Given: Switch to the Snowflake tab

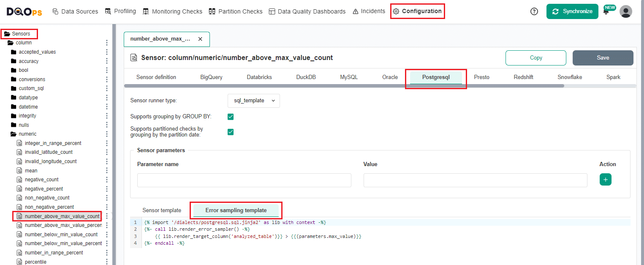Looking at the screenshot, I should pyautogui.click(x=570, y=77).
